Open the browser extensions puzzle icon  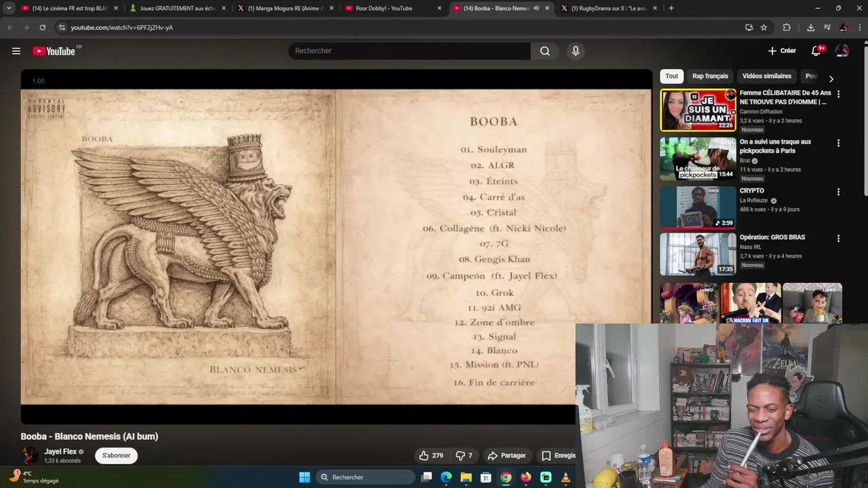[787, 27]
